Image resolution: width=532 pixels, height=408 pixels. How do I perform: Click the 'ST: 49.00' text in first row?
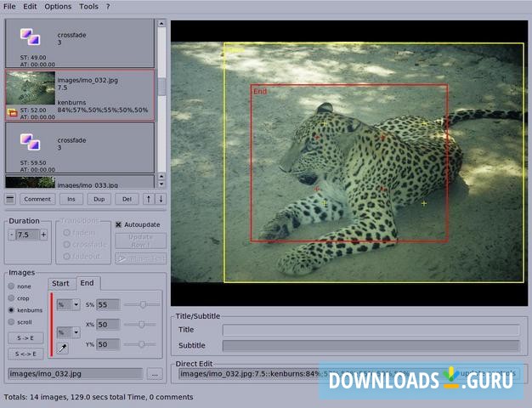point(33,57)
